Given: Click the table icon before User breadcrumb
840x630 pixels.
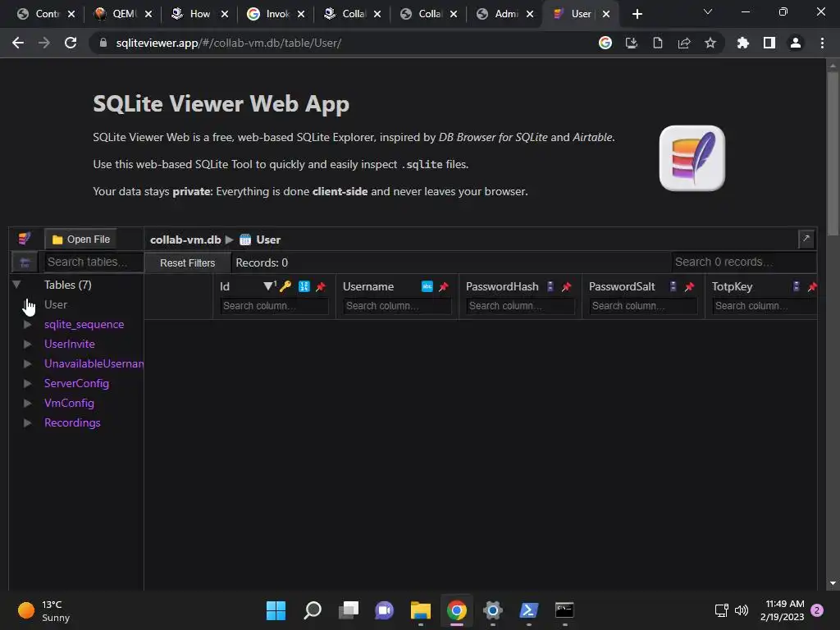Looking at the screenshot, I should tap(245, 240).
